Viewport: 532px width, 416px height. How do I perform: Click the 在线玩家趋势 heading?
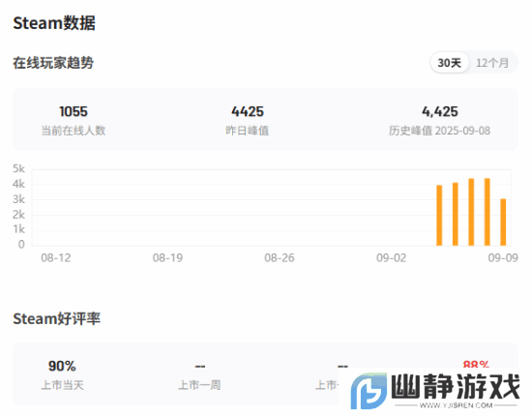tap(53, 63)
